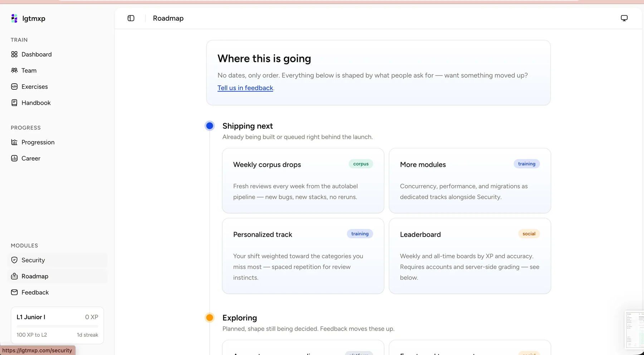Follow the 'Tell us in feedback' link
The image size is (644, 355).
[x=245, y=88]
